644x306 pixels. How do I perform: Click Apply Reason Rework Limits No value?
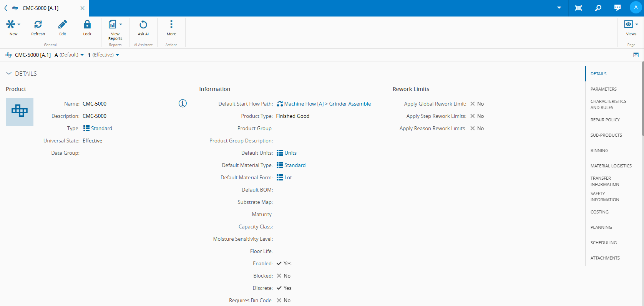(477, 128)
